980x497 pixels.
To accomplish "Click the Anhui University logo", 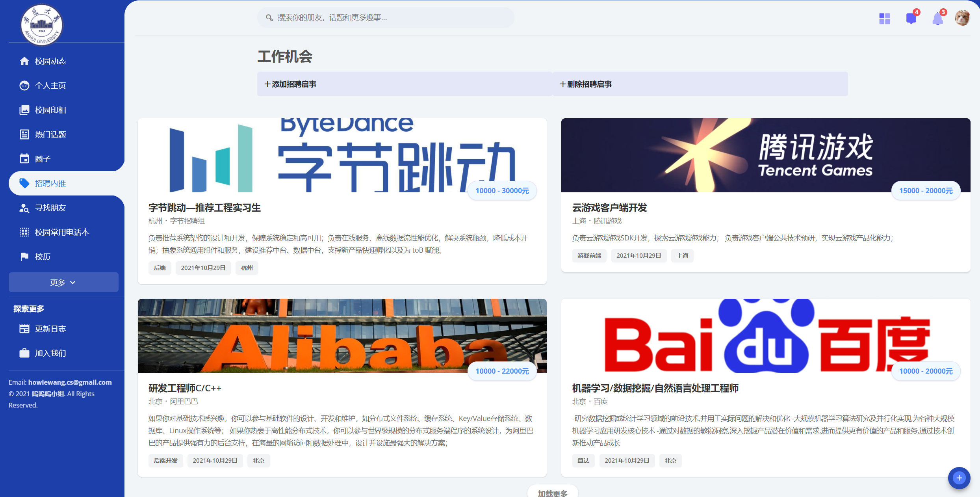I will click(42, 24).
